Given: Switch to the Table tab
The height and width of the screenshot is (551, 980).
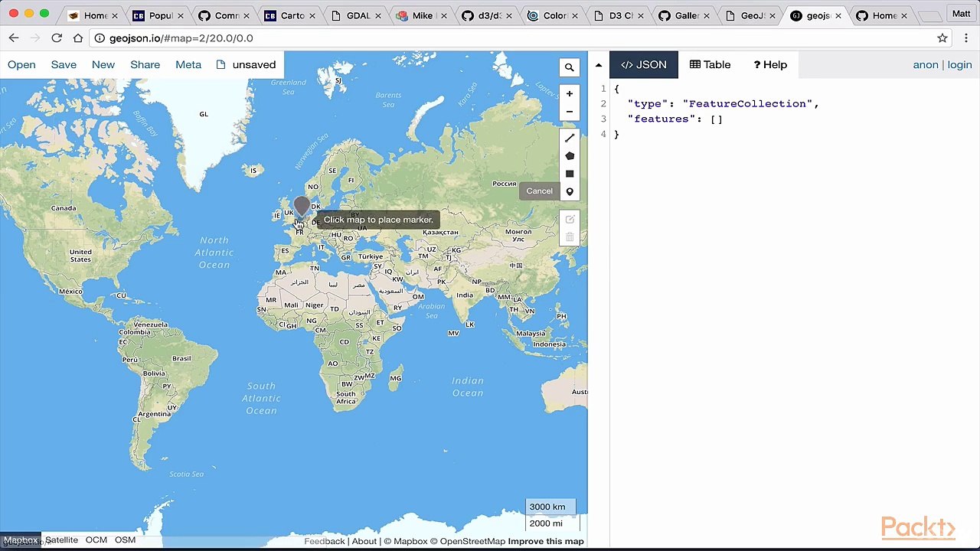Looking at the screenshot, I should [710, 65].
